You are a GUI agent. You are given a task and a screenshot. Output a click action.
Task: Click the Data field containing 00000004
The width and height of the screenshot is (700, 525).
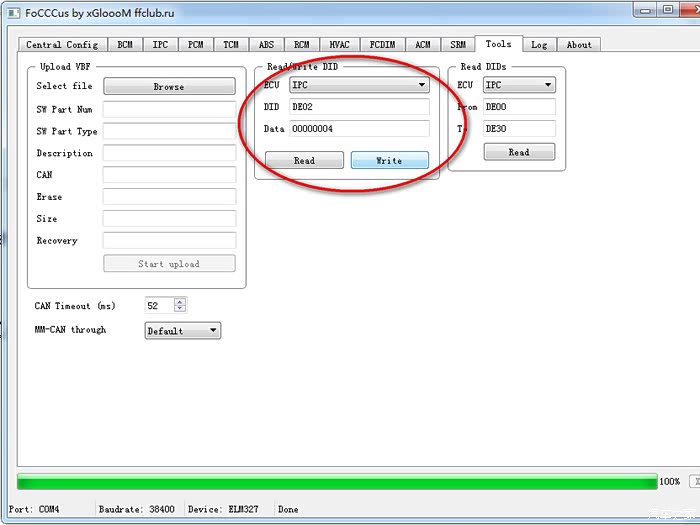(x=358, y=129)
